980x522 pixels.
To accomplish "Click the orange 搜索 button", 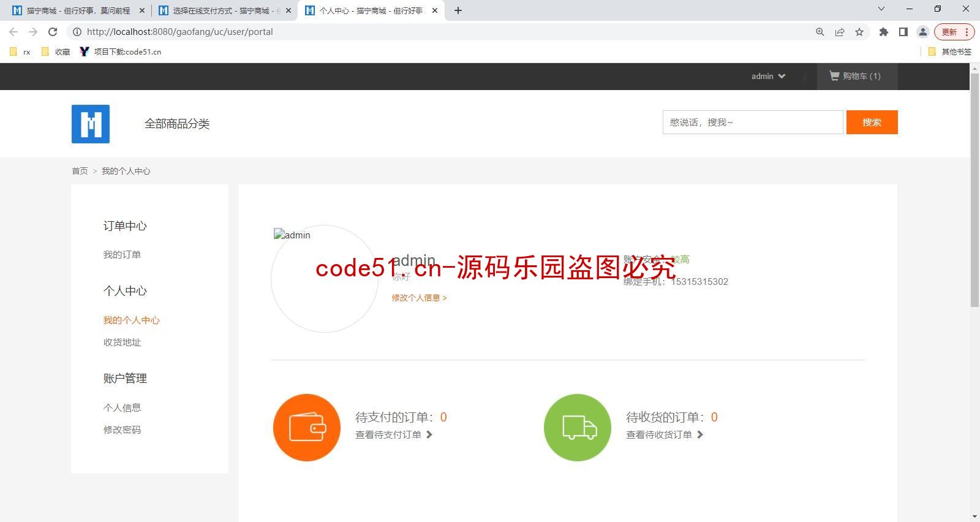I will [872, 123].
